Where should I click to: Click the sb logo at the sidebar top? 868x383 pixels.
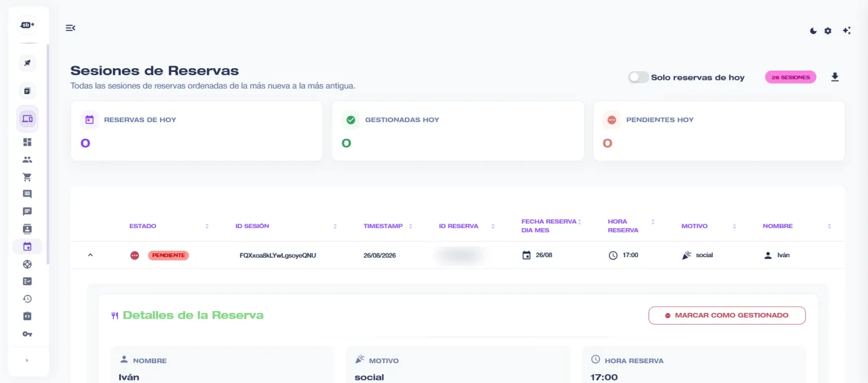[x=27, y=25]
